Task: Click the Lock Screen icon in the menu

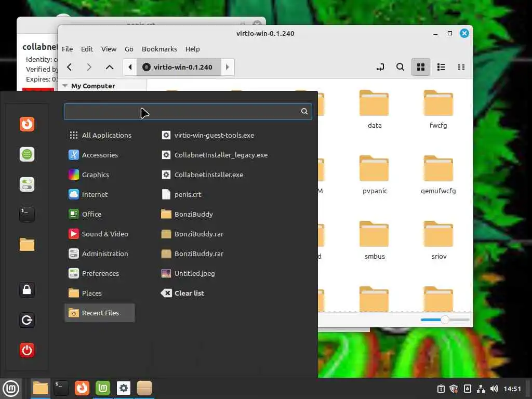Action: tap(27, 290)
